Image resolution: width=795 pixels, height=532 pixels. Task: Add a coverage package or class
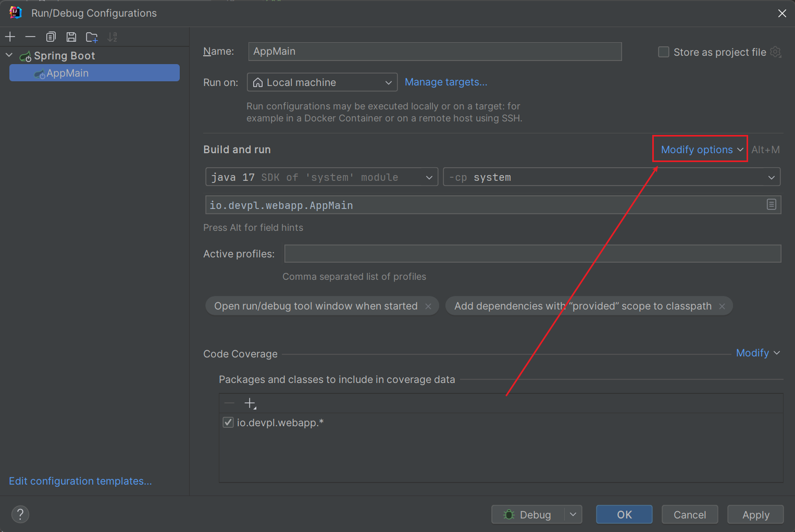pos(250,403)
